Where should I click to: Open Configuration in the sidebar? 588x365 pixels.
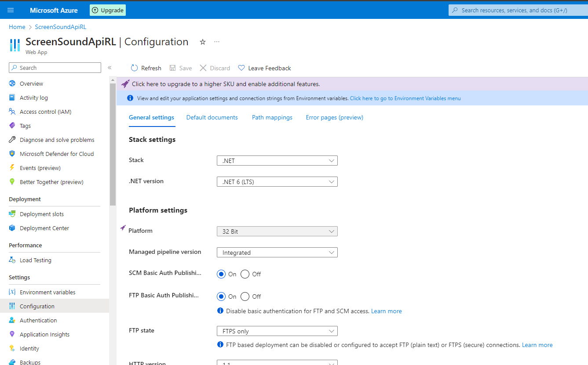click(x=55, y=306)
